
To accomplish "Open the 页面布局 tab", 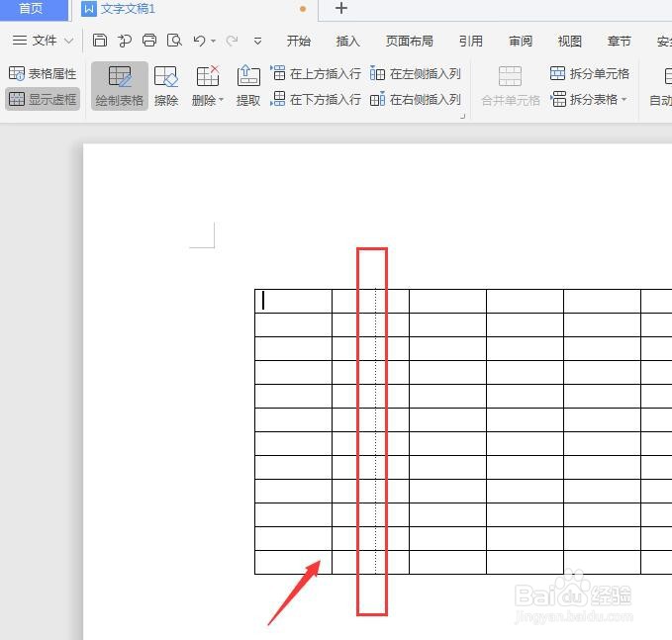I will (410, 42).
